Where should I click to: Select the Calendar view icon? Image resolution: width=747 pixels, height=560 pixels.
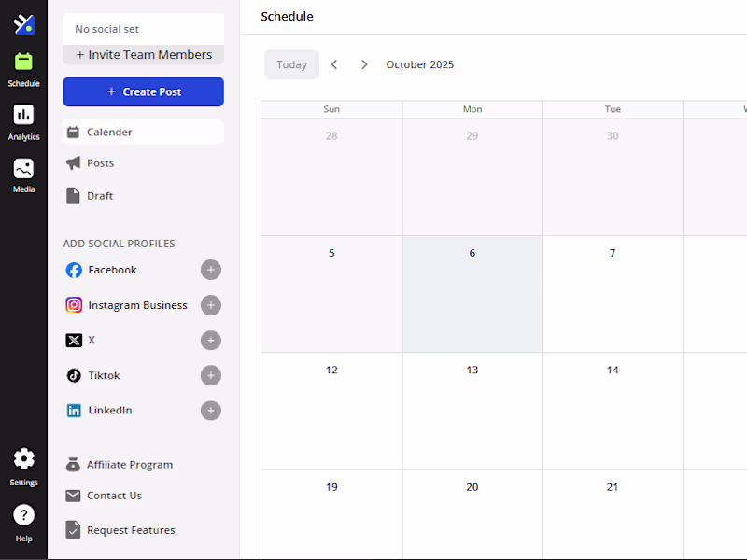pos(74,132)
